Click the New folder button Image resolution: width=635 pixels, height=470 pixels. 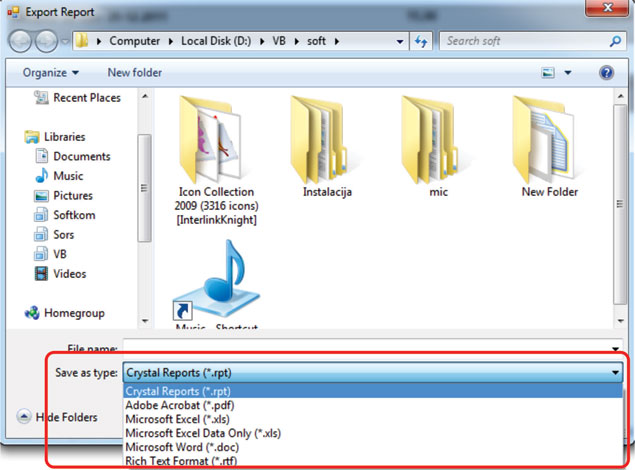(134, 73)
